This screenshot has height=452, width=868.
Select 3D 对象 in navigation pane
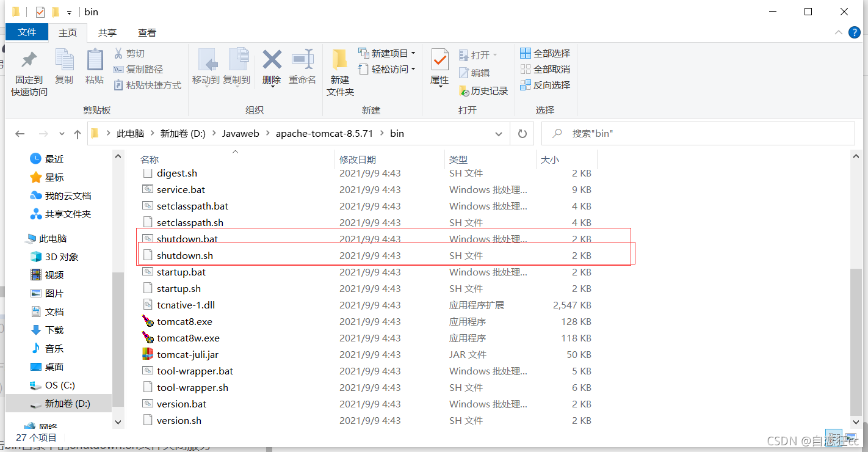coord(54,257)
